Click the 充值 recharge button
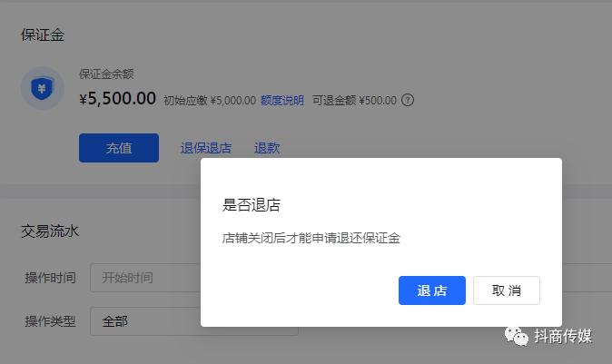 119,148
